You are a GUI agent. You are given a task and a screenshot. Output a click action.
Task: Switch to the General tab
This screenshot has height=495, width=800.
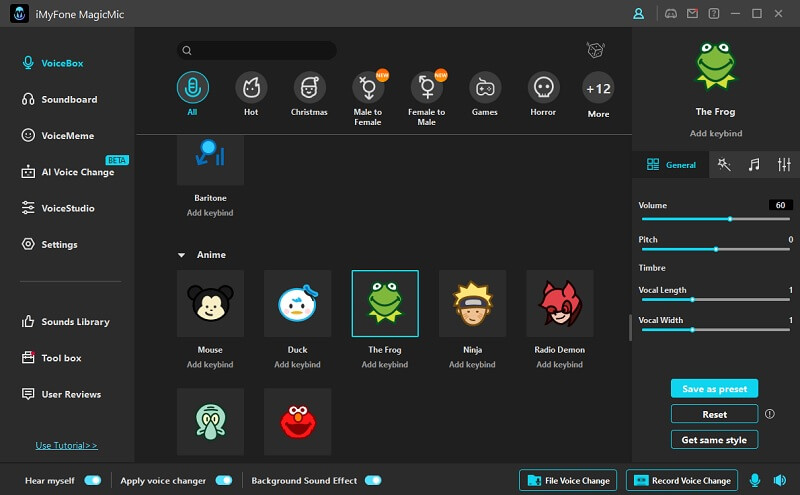[x=670, y=164]
